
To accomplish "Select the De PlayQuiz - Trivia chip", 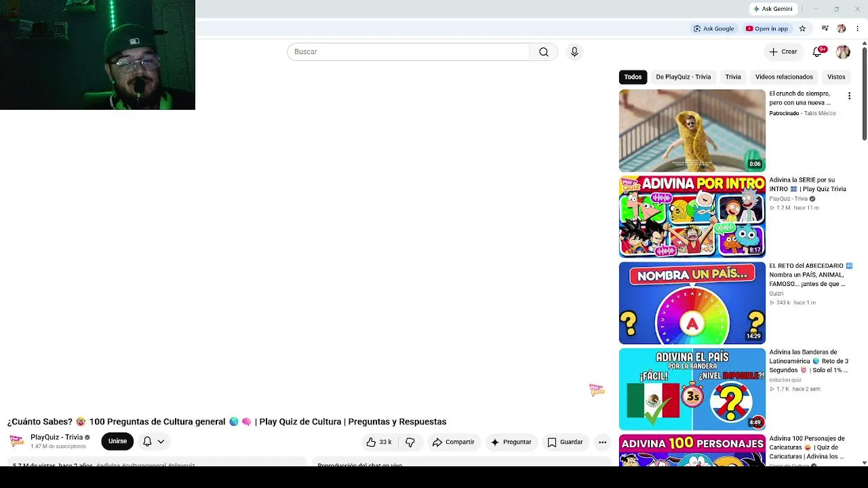I will (683, 77).
